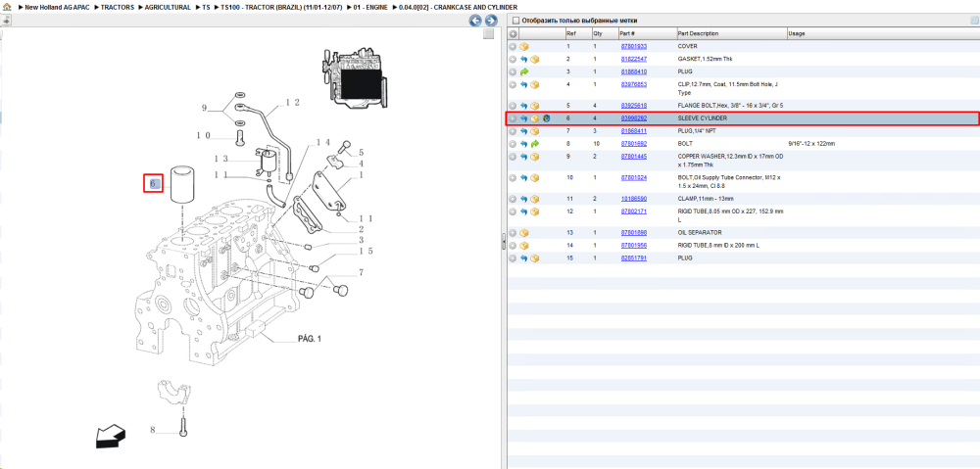
Task: Click the box icon on OIL SEPARATOR row
Action: (523, 232)
